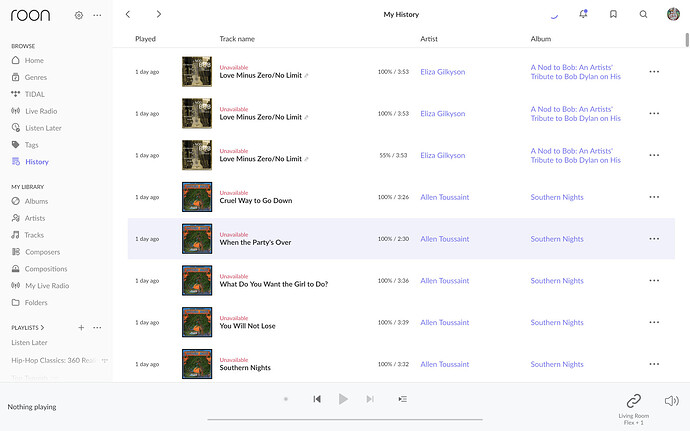Open the first Eliza Gilkyson artist link

click(442, 72)
